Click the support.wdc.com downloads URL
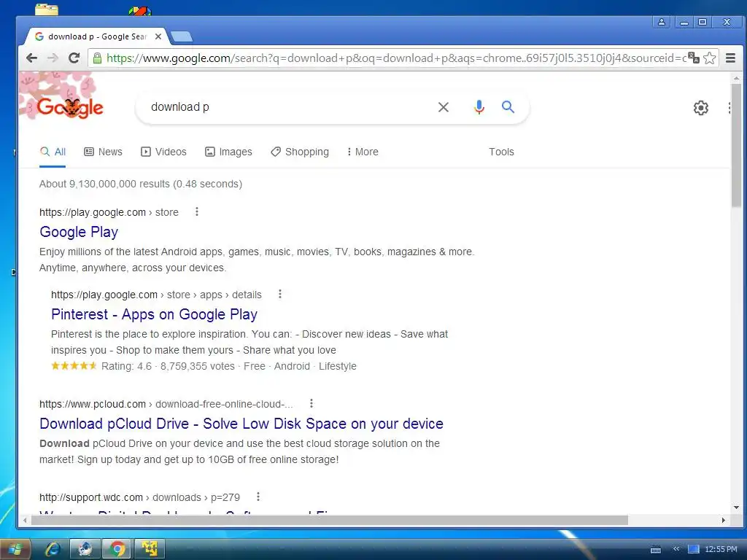Image resolution: width=747 pixels, height=560 pixels. [x=139, y=497]
